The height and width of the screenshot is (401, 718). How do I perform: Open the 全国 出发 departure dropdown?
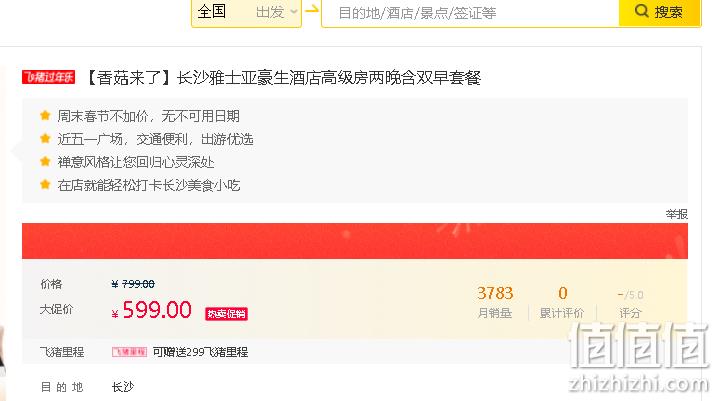coord(246,12)
